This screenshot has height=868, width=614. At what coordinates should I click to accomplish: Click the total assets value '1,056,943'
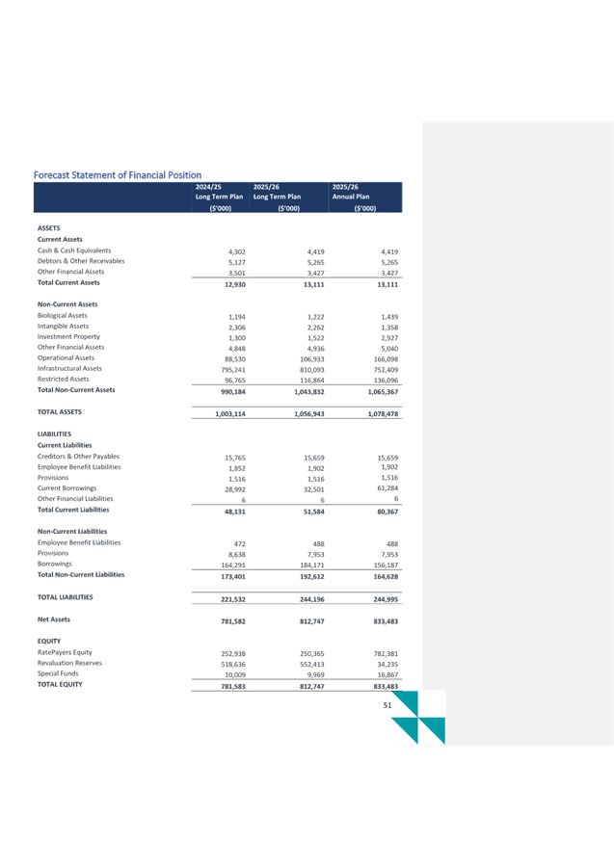click(x=309, y=414)
